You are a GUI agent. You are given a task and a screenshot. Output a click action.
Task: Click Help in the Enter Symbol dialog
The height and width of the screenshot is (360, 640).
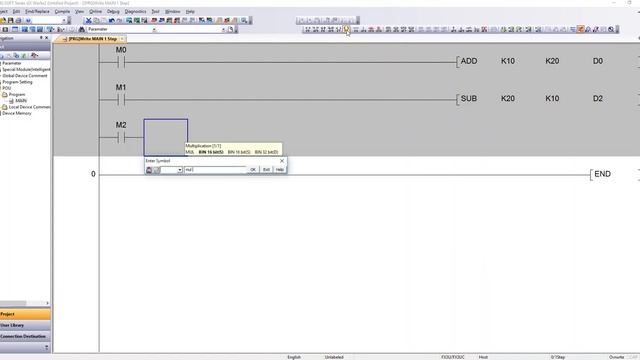280,170
